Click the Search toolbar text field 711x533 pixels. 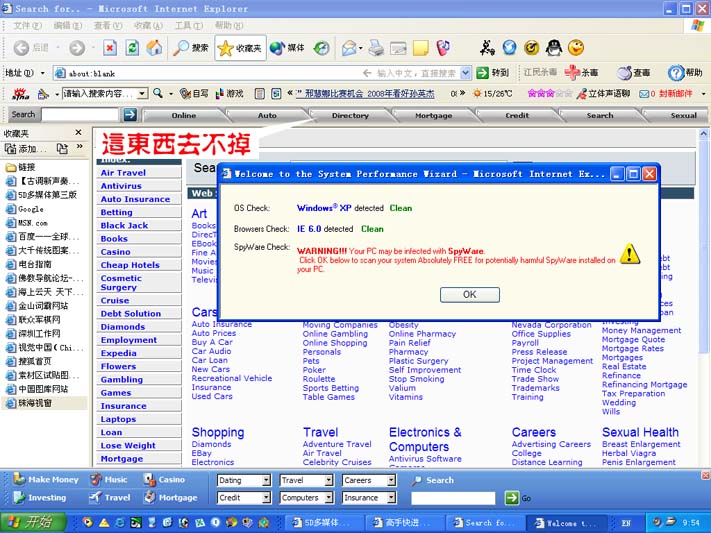[x=80, y=115]
